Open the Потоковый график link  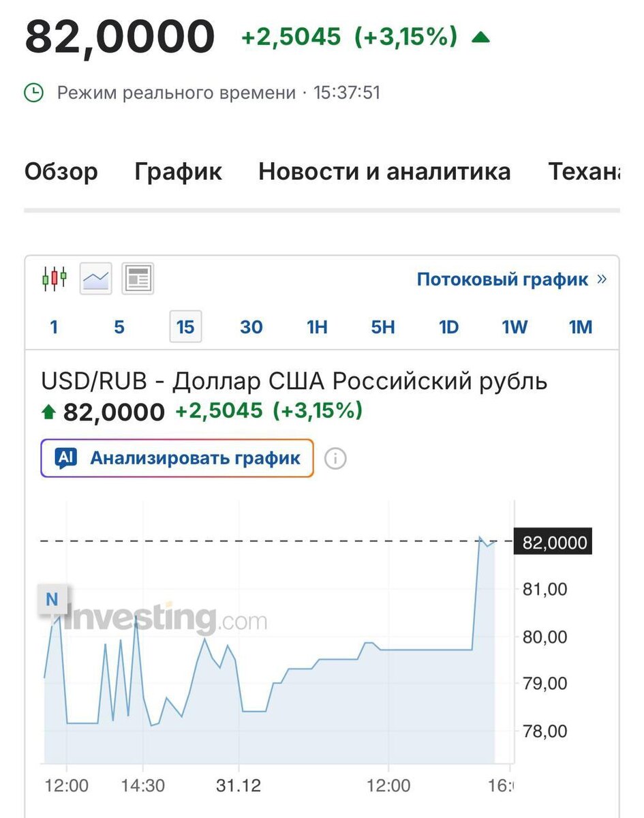pos(502,279)
